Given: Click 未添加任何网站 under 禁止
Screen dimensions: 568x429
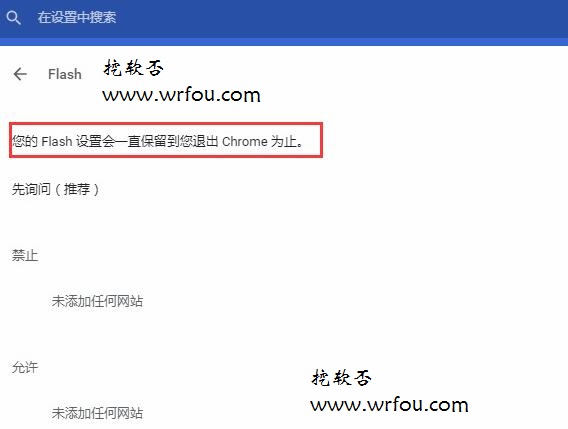Looking at the screenshot, I should [x=97, y=301].
